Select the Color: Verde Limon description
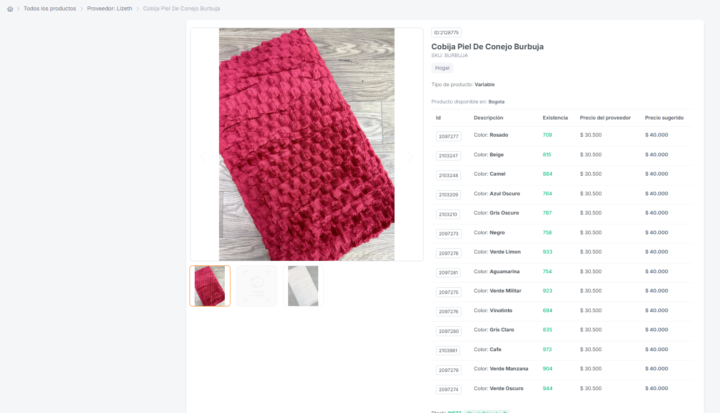The image size is (720, 413). (497, 252)
